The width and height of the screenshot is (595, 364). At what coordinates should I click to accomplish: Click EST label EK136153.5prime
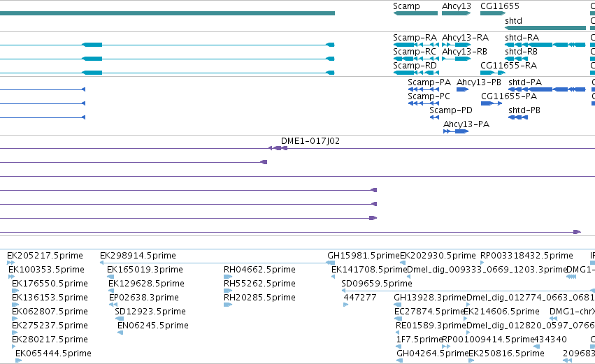(50, 298)
